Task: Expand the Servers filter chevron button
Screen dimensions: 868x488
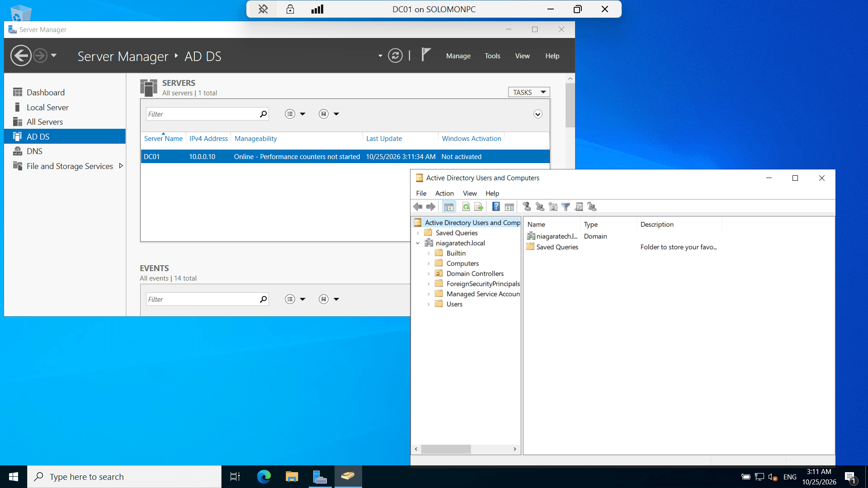Action: 538,114
